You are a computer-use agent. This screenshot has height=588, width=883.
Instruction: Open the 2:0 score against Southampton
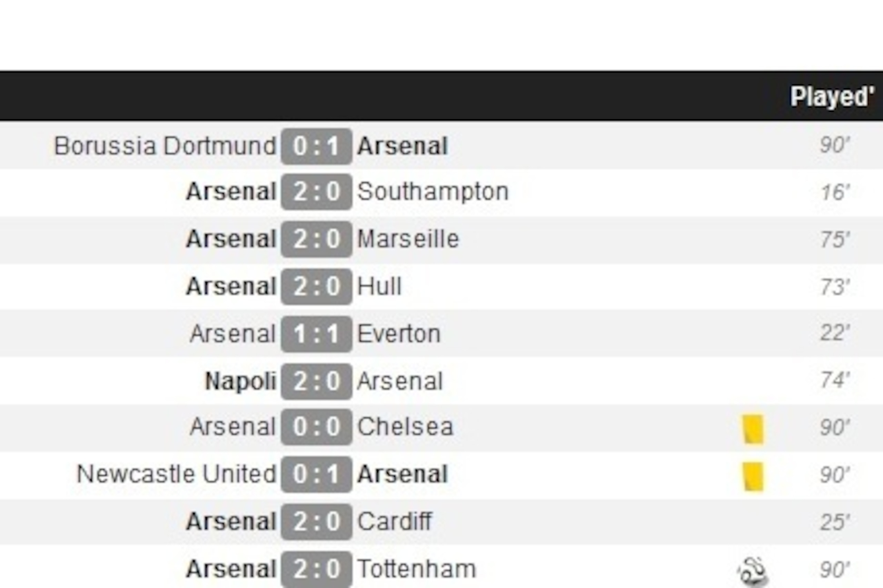317,192
